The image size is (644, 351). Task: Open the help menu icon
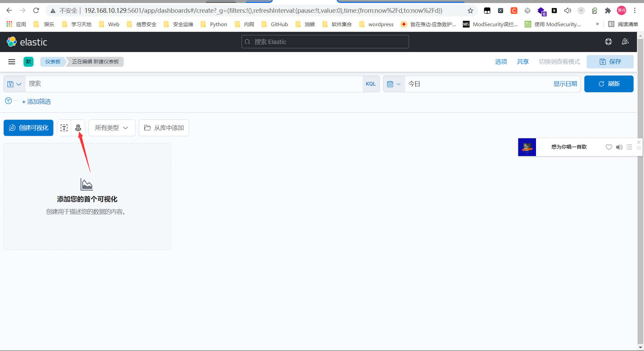pyautogui.click(x=608, y=42)
